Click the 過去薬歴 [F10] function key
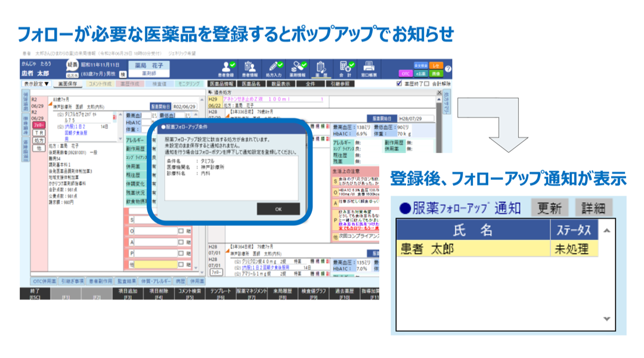Screen dimensions: 644x358 [x=344, y=294]
